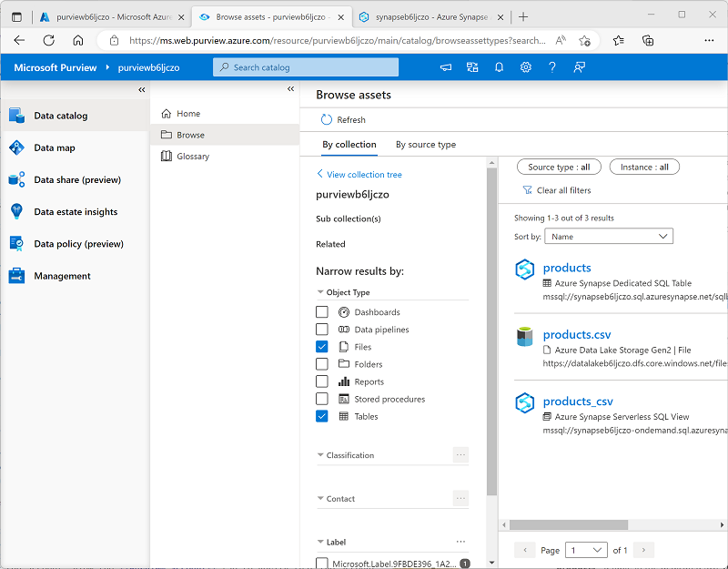The height and width of the screenshot is (569, 728).
Task: Open the page number dropdown
Action: pyautogui.click(x=586, y=550)
